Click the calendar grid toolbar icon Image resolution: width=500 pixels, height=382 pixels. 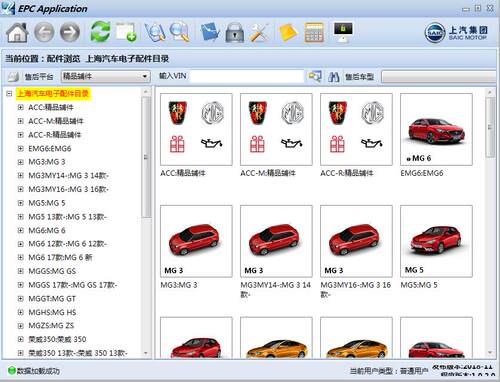coord(314,32)
